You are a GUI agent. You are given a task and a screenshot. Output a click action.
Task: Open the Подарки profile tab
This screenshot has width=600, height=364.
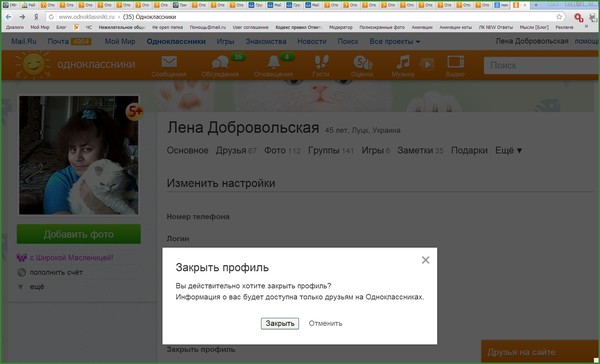pos(469,150)
